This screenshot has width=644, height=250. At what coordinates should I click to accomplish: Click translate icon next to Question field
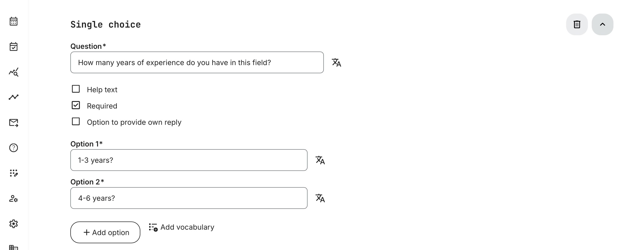336,62
